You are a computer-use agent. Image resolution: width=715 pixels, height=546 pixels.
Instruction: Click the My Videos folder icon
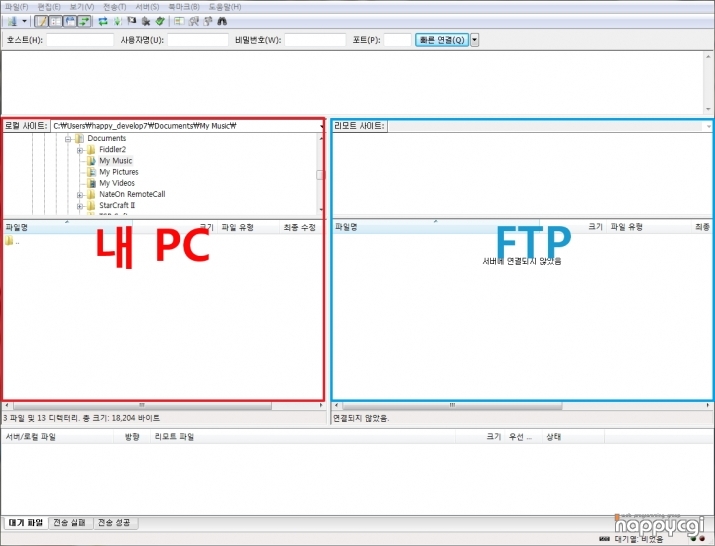tap(91, 183)
